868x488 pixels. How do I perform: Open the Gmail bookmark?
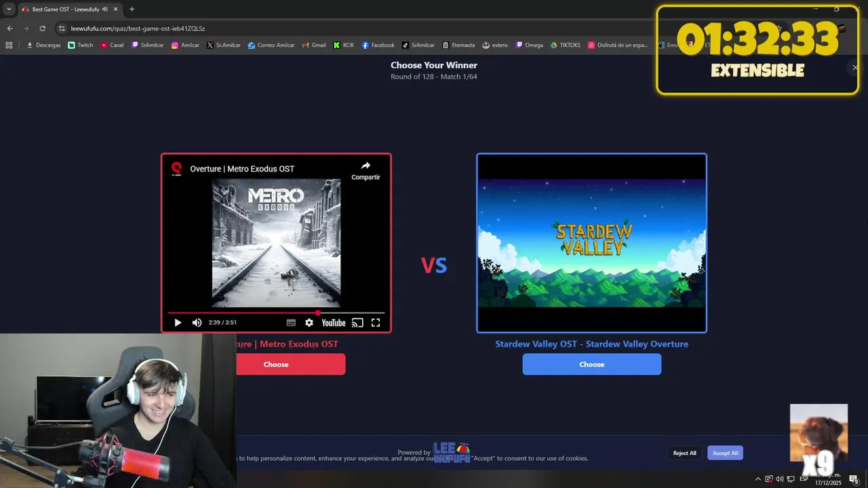314,45
